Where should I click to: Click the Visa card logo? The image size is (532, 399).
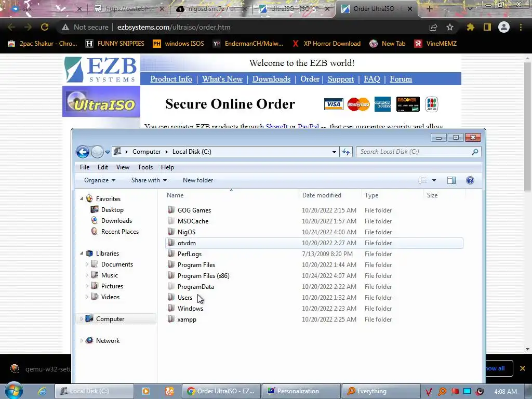pyautogui.click(x=334, y=104)
